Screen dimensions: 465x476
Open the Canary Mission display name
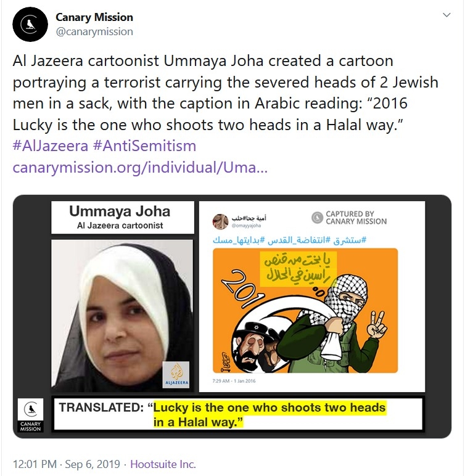point(94,17)
